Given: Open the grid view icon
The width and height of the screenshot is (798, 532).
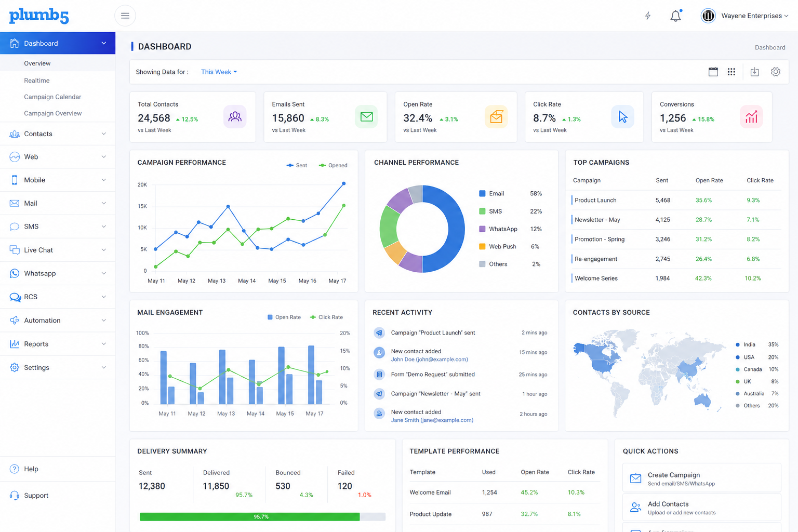Looking at the screenshot, I should pos(731,72).
